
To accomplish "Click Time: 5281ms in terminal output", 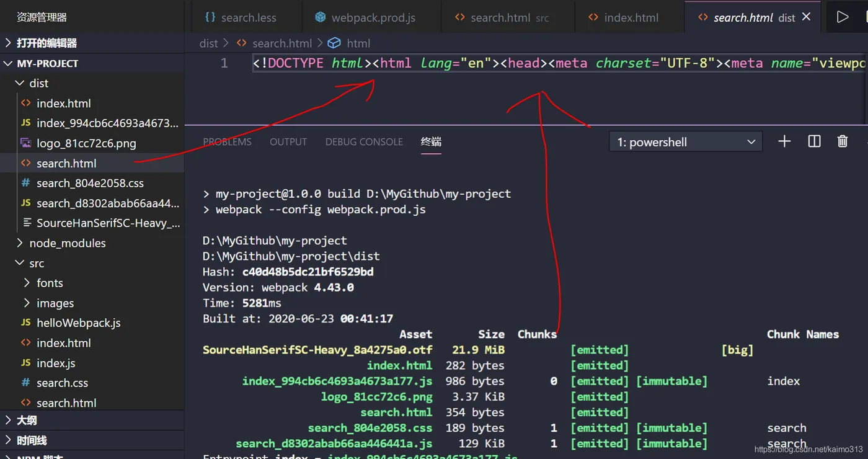I will pyautogui.click(x=242, y=303).
